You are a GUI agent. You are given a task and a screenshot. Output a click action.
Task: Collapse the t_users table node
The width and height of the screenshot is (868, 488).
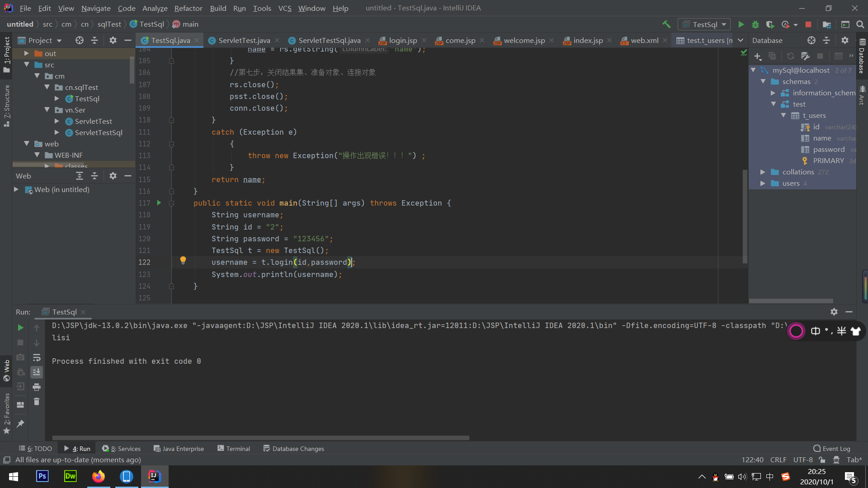[783, 116]
